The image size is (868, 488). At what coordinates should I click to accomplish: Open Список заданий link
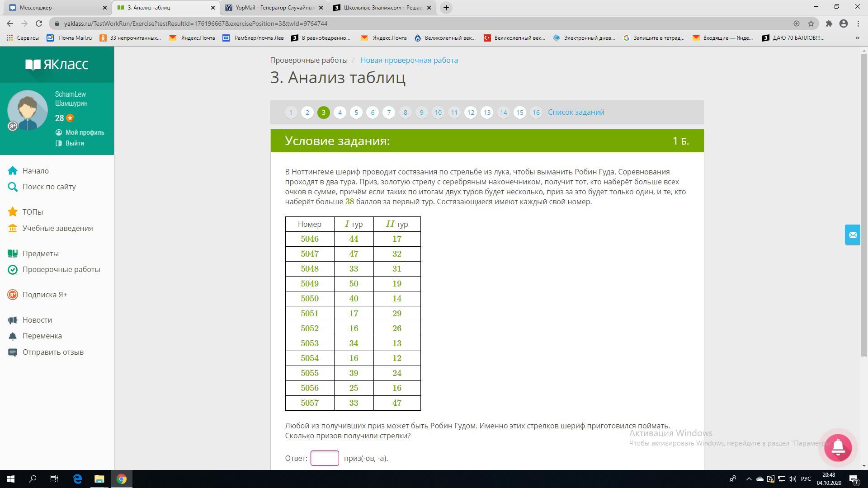click(576, 112)
